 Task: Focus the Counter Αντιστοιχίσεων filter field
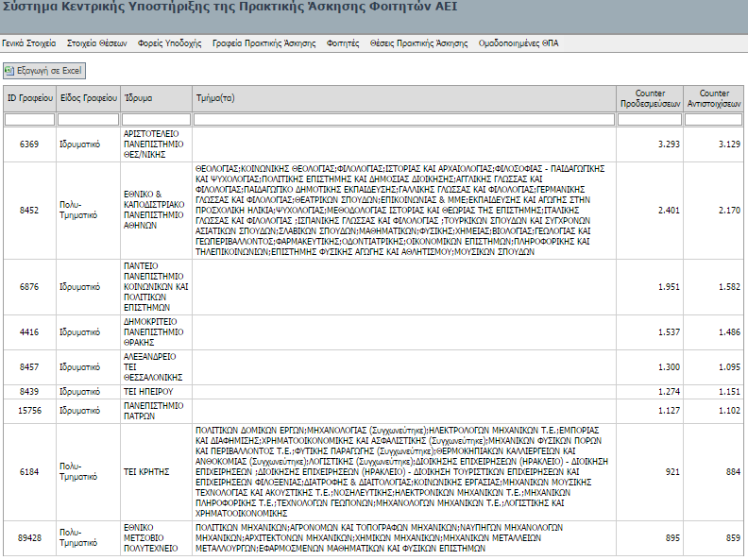[713, 119]
